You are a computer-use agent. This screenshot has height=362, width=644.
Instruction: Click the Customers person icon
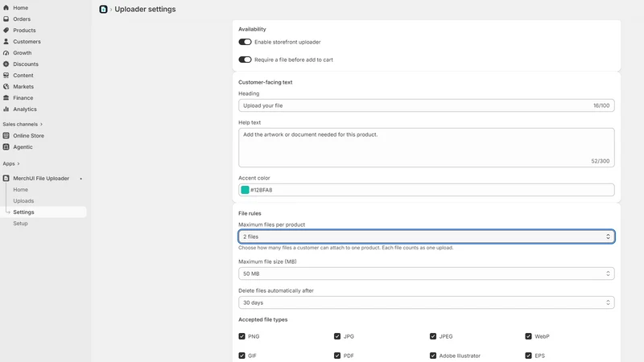pyautogui.click(x=6, y=42)
